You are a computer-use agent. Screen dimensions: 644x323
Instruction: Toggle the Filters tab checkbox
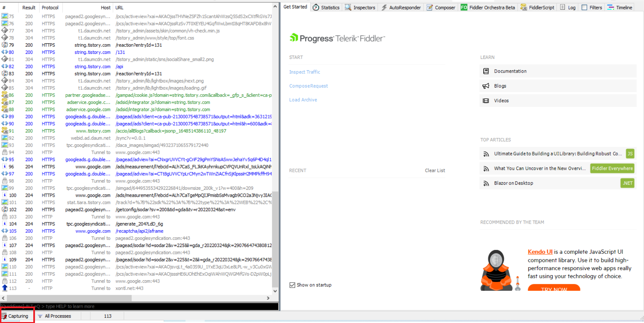point(584,7)
